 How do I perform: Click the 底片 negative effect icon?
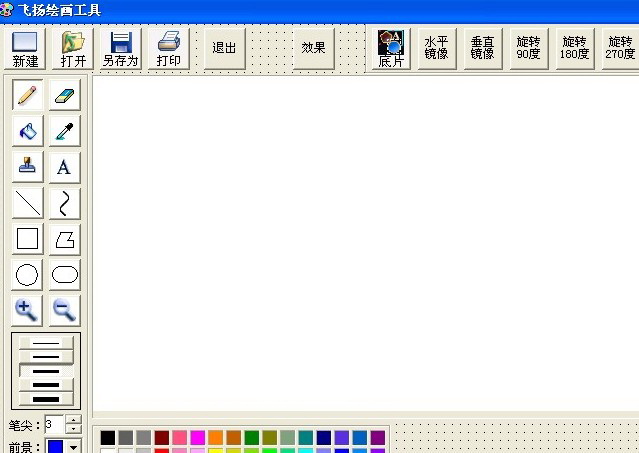(391, 49)
